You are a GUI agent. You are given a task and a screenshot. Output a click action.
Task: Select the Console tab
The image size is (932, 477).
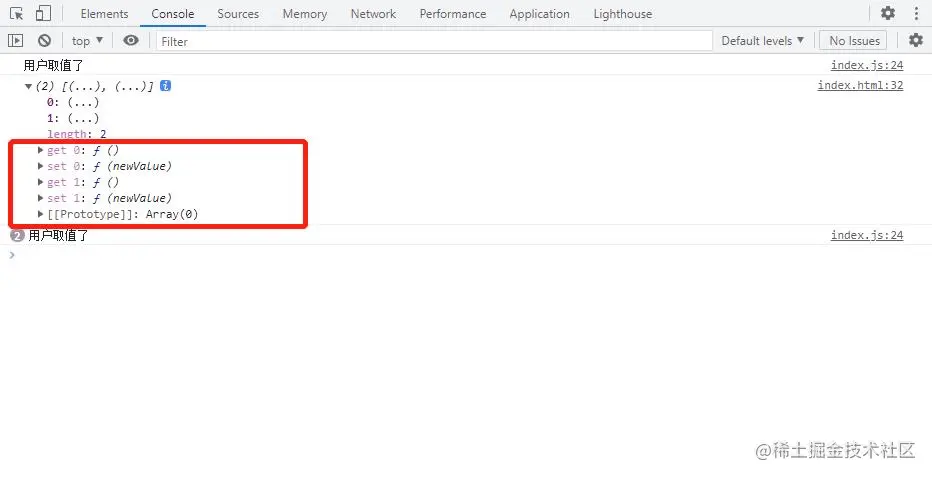click(172, 14)
